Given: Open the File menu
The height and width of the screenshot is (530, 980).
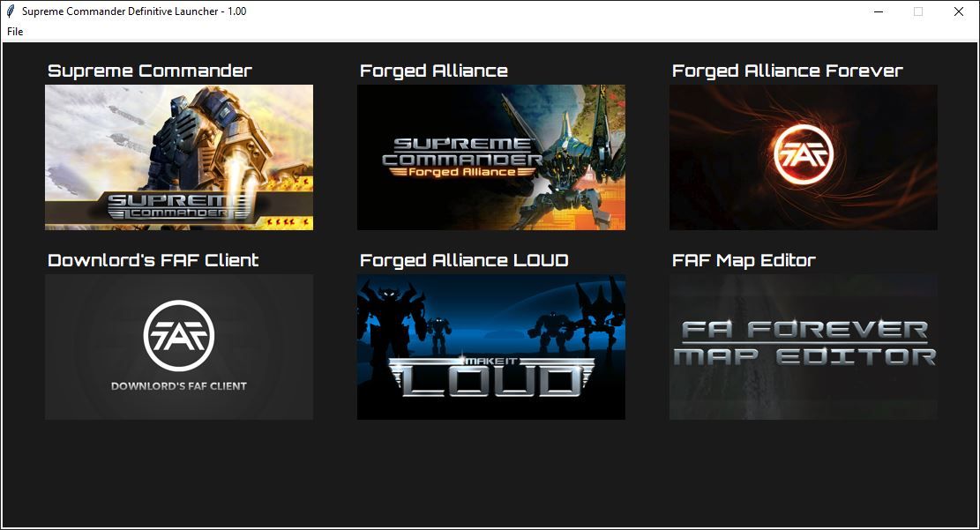Looking at the screenshot, I should coord(15,31).
